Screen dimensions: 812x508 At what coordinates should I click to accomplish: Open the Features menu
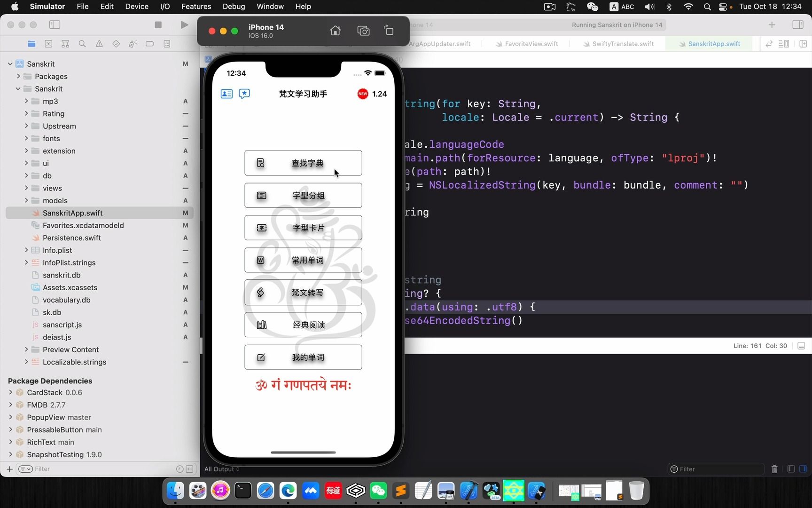(x=196, y=7)
